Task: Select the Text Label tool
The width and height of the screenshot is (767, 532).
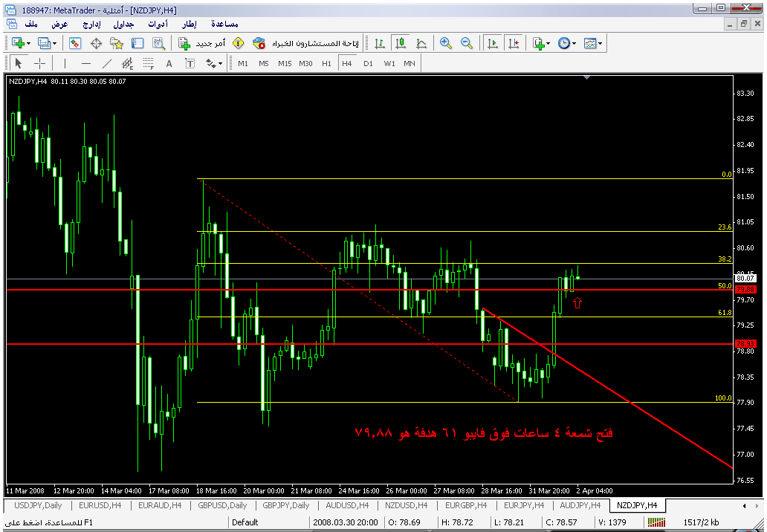Action: pos(190,63)
